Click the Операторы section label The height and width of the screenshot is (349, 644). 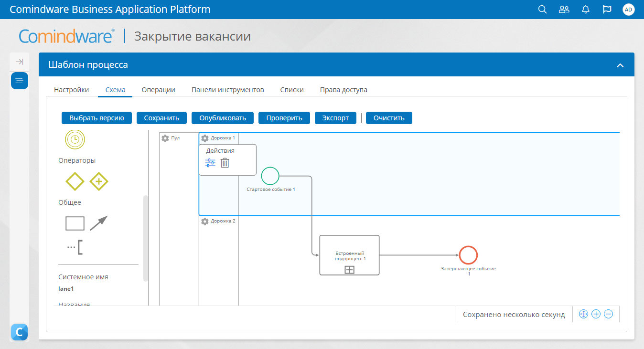tap(77, 160)
